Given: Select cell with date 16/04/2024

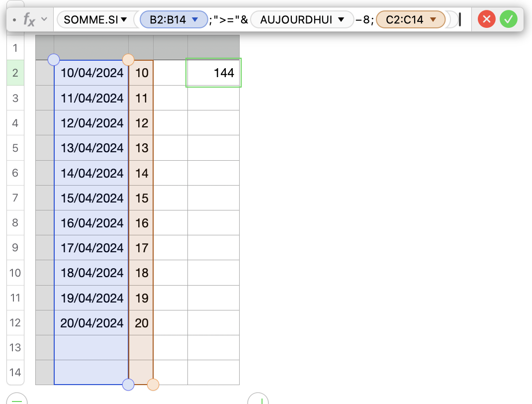Looking at the screenshot, I should [91, 223].
